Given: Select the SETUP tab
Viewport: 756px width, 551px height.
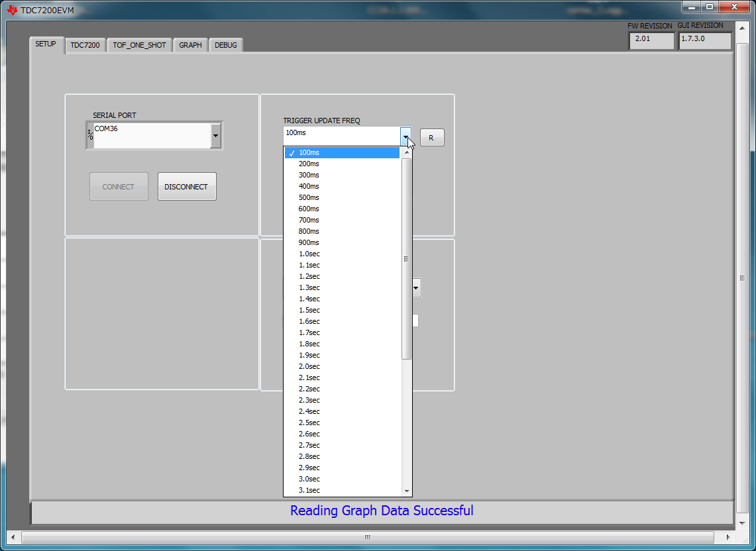Looking at the screenshot, I should pos(46,44).
